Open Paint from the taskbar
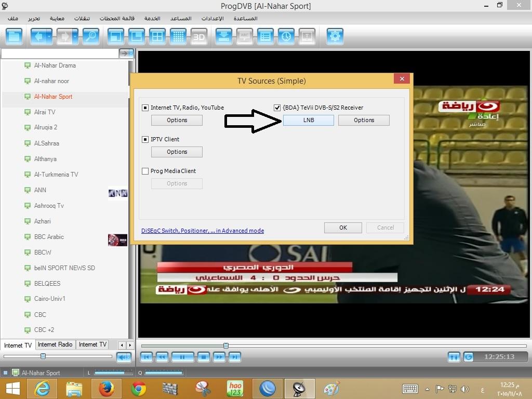This screenshot has height=399, width=532. (331, 389)
